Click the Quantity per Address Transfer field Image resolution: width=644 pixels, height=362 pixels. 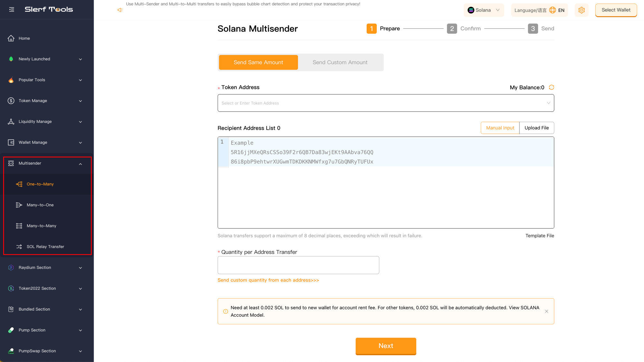click(298, 265)
